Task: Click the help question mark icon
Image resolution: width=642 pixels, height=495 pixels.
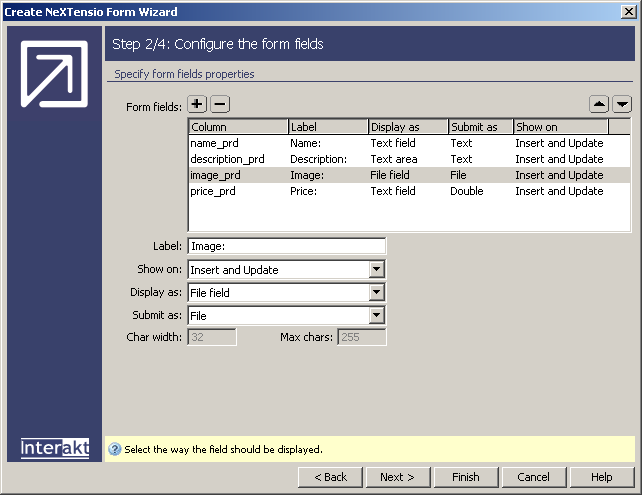Action: pyautogui.click(x=114, y=450)
